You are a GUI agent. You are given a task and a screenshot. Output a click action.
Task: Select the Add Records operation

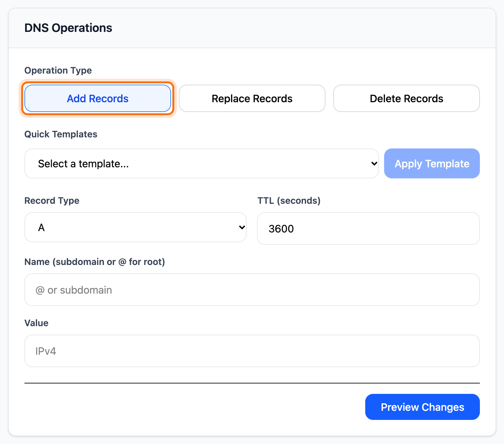tap(98, 98)
